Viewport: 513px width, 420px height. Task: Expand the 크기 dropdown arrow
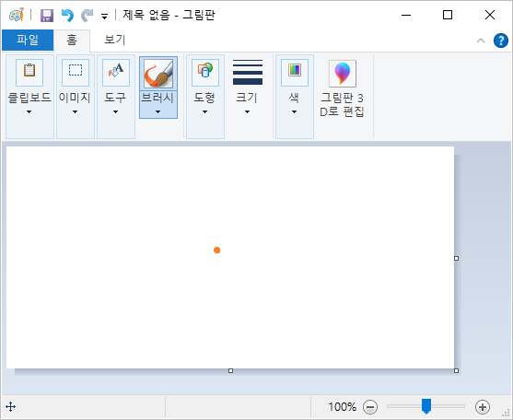pyautogui.click(x=248, y=111)
